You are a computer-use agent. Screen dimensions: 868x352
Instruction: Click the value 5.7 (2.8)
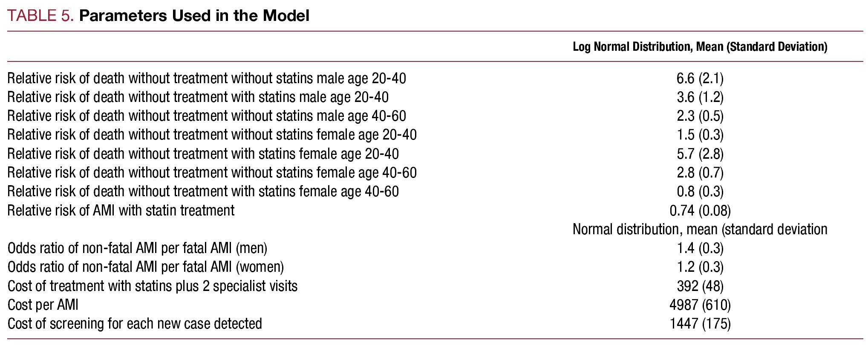click(700, 154)
